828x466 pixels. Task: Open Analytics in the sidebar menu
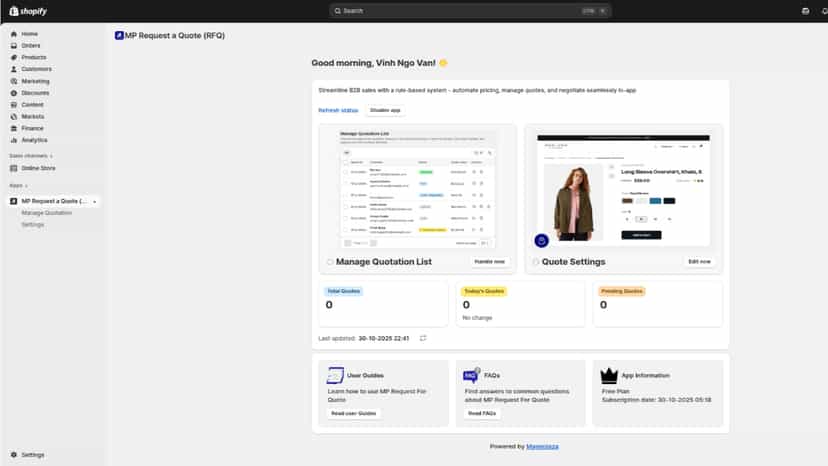[34, 140]
